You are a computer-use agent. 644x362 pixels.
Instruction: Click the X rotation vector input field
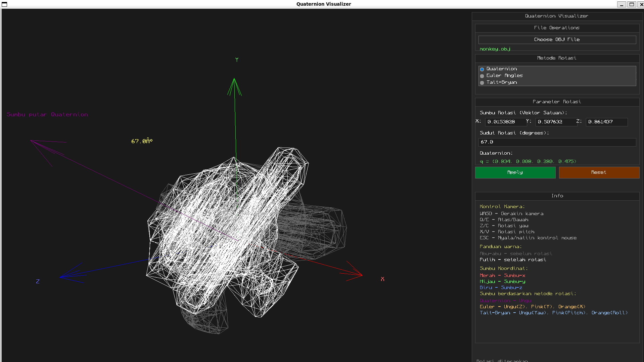[505, 122]
